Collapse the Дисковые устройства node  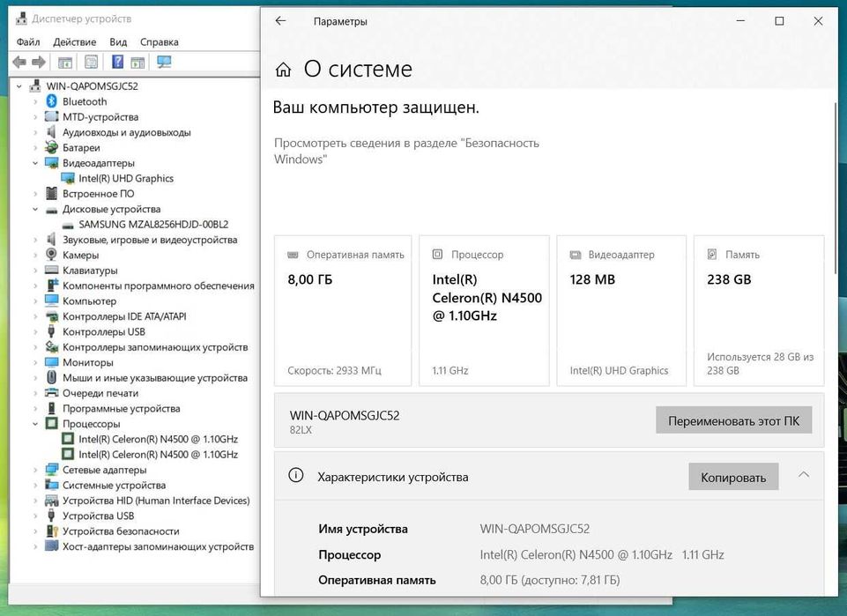click(x=35, y=209)
